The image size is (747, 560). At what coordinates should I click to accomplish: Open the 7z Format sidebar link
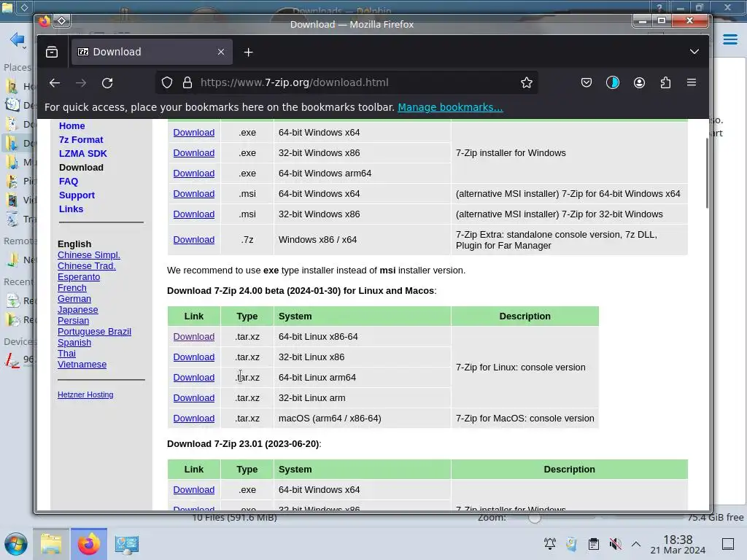pos(81,139)
